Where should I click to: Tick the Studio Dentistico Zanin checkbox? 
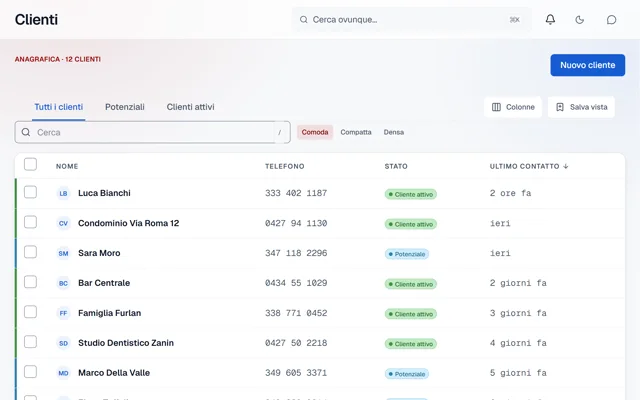coord(30,342)
